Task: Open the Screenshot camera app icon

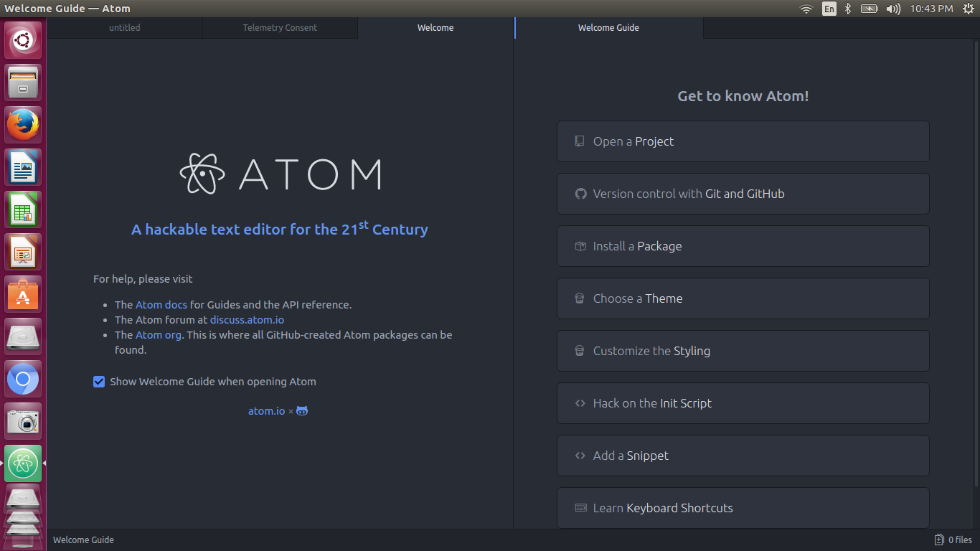Action: 23,421
